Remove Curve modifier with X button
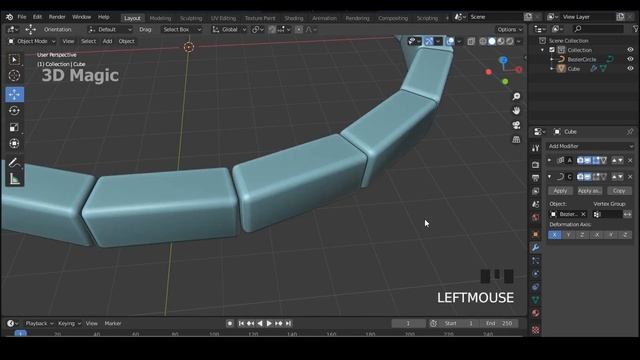640x360 pixels. click(x=630, y=177)
